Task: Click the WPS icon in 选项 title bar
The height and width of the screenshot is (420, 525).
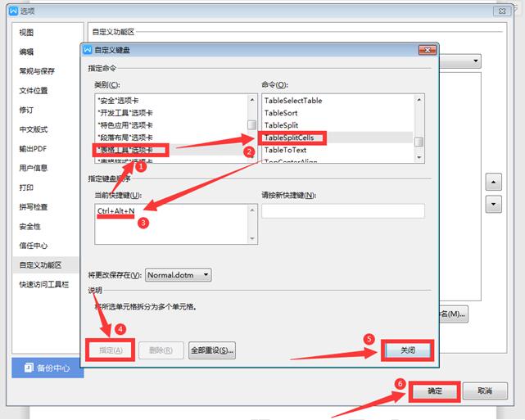Action: point(13,11)
